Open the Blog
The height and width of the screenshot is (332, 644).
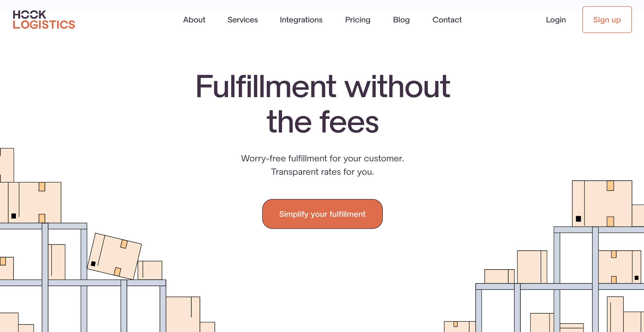point(401,20)
